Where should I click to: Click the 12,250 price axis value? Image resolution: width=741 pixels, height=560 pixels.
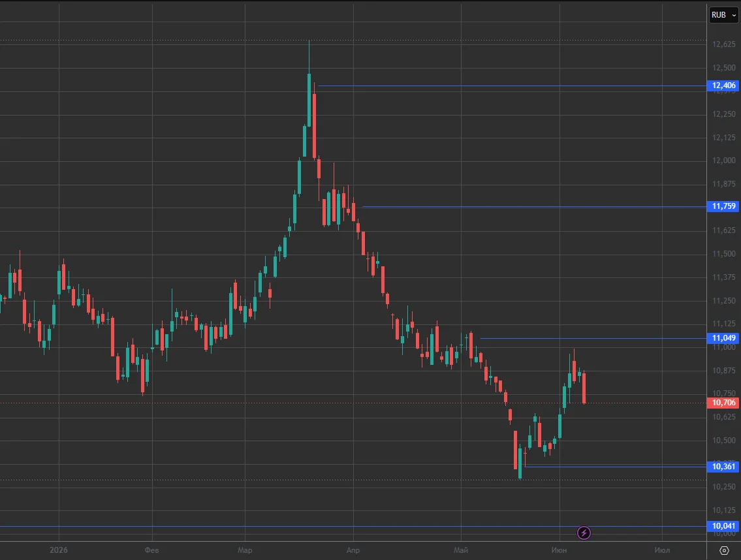[x=724, y=114]
